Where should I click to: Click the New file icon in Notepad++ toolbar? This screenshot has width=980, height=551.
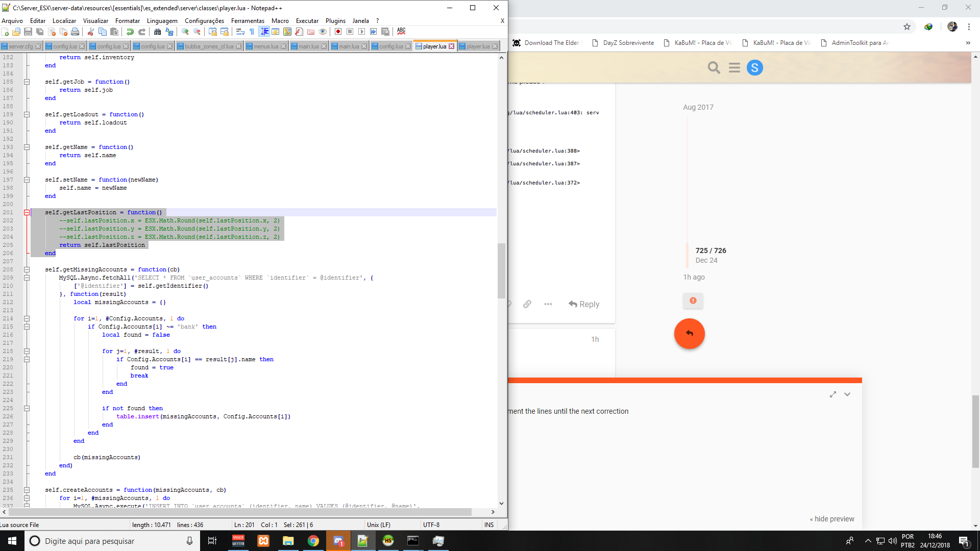coord(5,32)
